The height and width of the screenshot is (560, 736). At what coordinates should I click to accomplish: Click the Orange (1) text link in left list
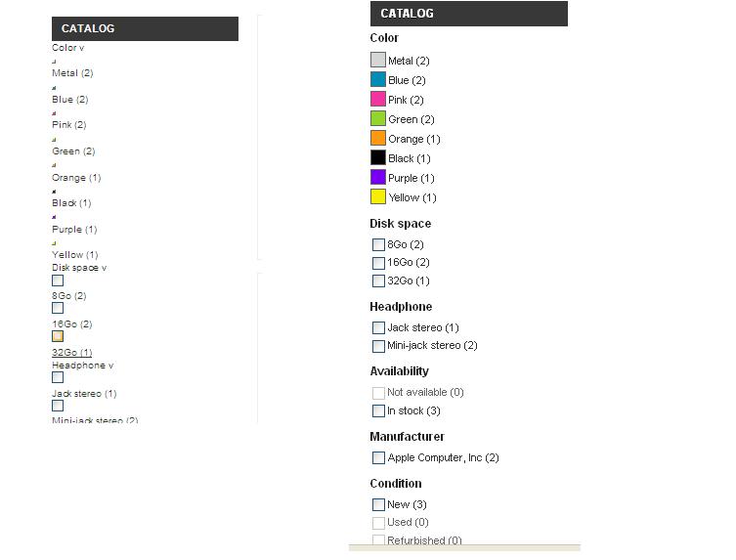76,178
